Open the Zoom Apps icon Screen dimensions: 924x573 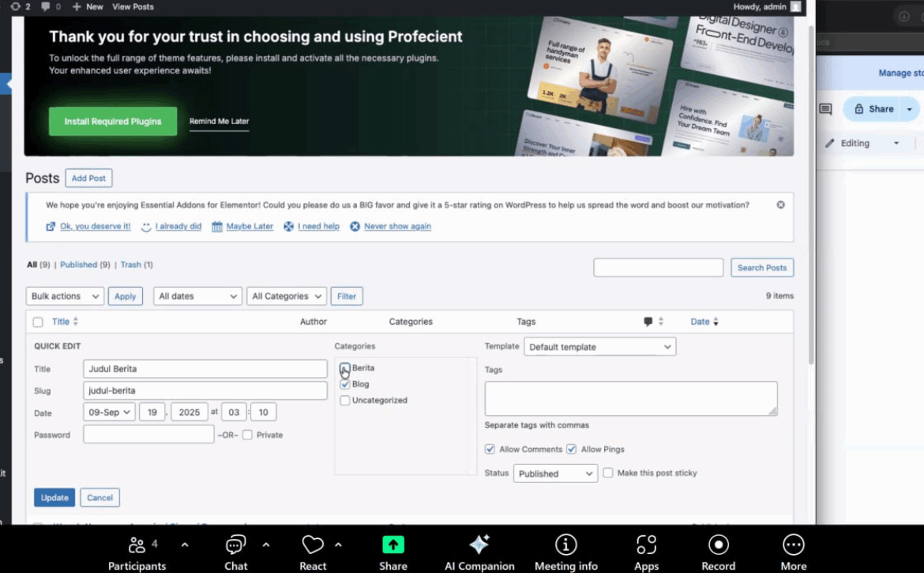pyautogui.click(x=646, y=545)
